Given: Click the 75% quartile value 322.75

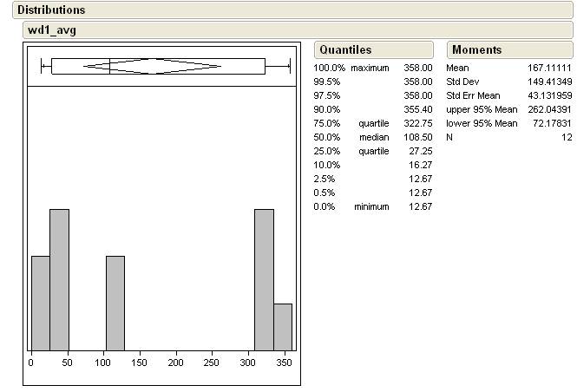Looking at the screenshot, I should (x=417, y=123).
